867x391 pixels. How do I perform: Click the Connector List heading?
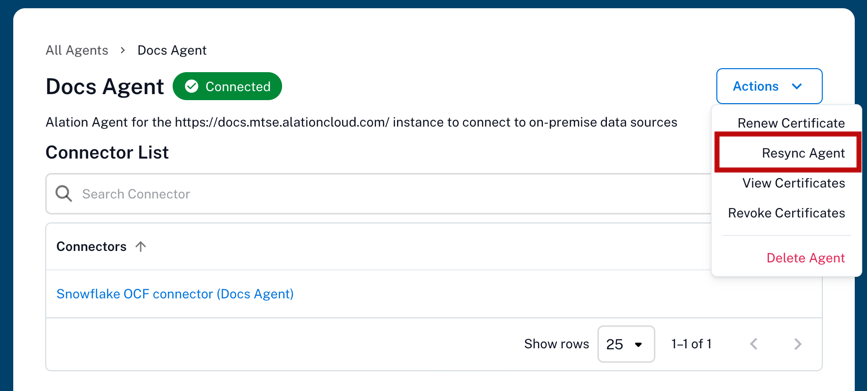tap(107, 152)
